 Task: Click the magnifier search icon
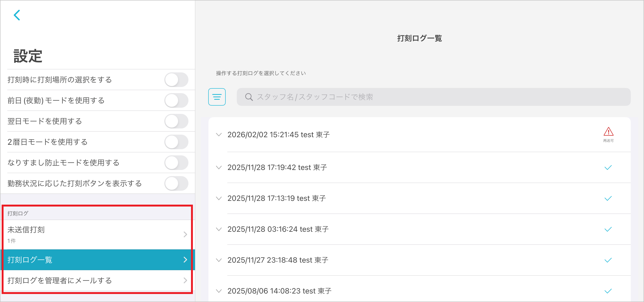click(249, 97)
